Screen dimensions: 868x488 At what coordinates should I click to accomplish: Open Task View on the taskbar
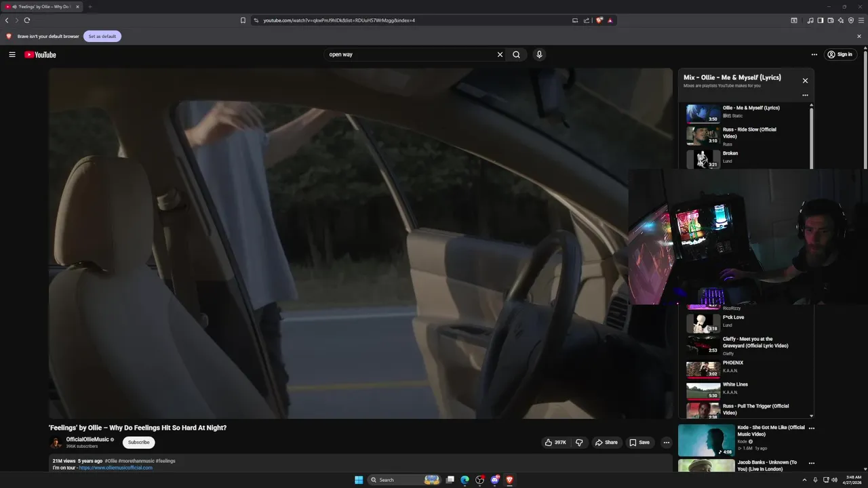pos(450,480)
